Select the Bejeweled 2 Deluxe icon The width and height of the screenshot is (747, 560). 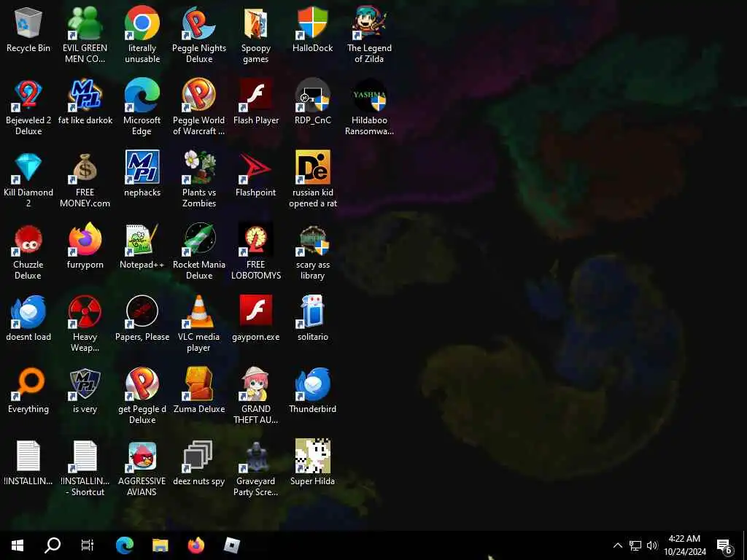(28, 107)
